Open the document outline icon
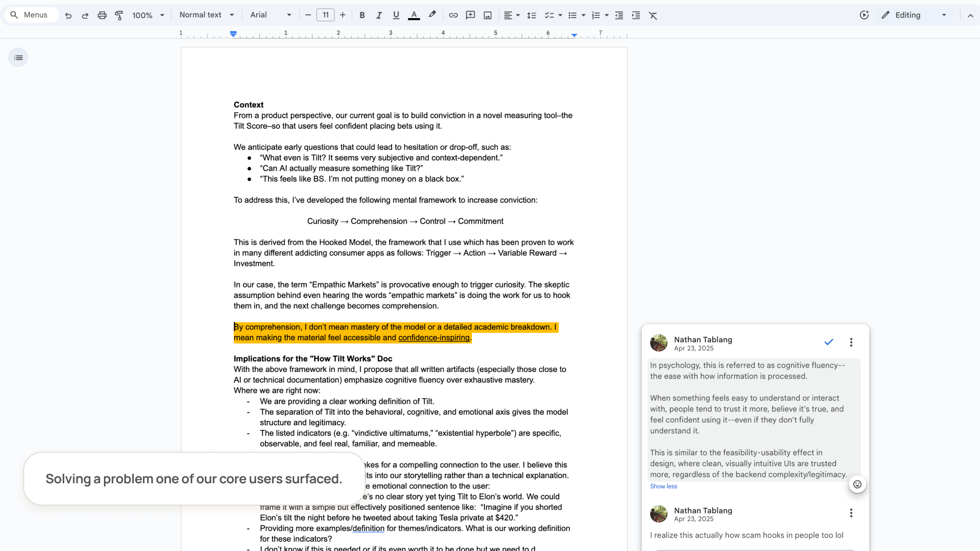The width and height of the screenshot is (980, 551). [18, 58]
